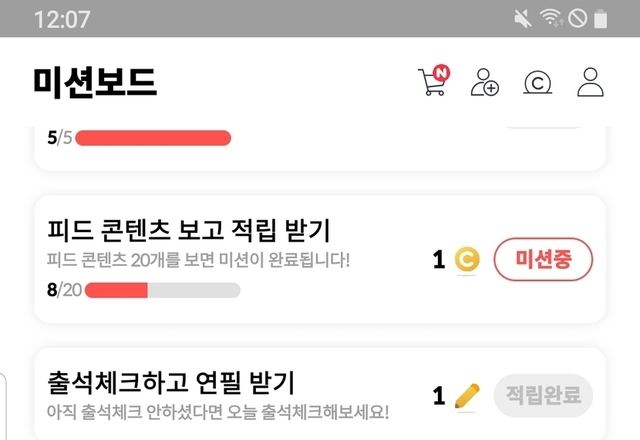Tap the gold coin reward icon

466,260
